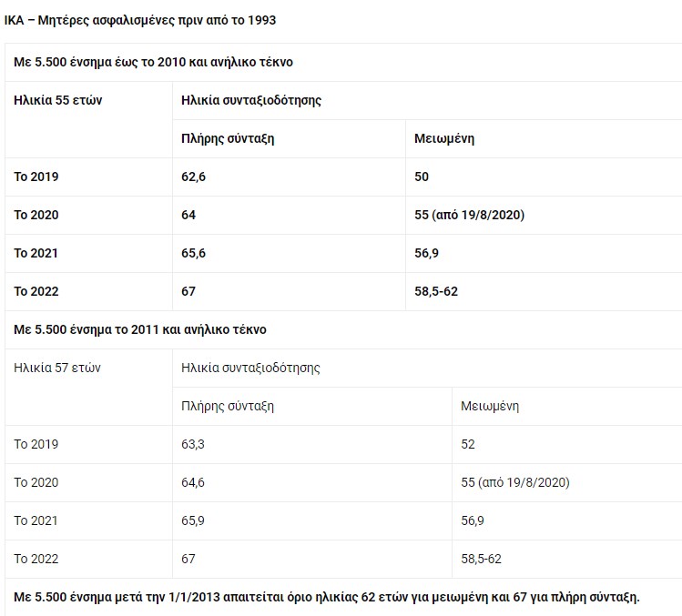Select the full pension value 64
Viewport: 682px width, 616px height.
point(188,215)
